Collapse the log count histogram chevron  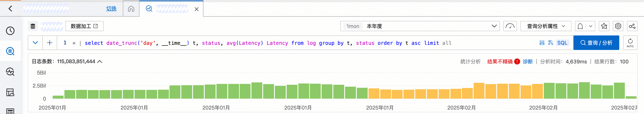pyautogui.click(x=100, y=62)
